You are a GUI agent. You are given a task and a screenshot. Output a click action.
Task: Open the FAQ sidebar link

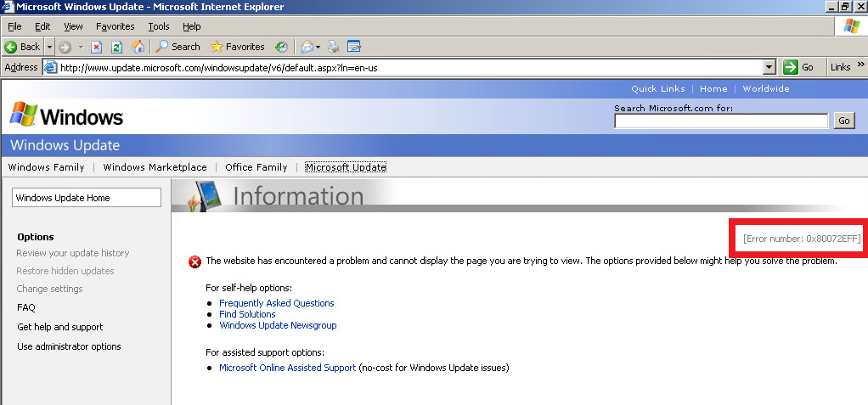point(26,307)
